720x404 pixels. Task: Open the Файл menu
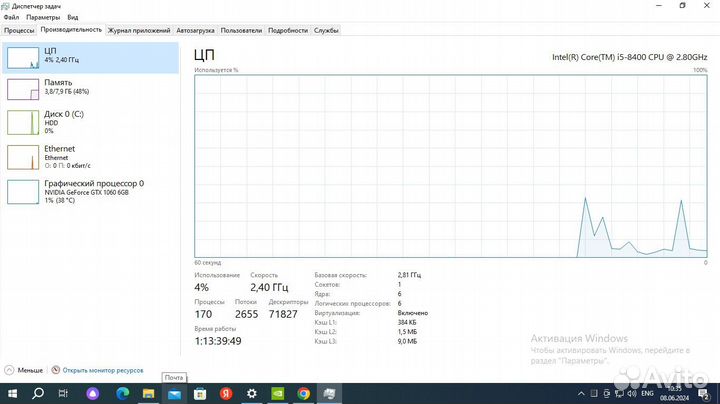[x=11, y=17]
